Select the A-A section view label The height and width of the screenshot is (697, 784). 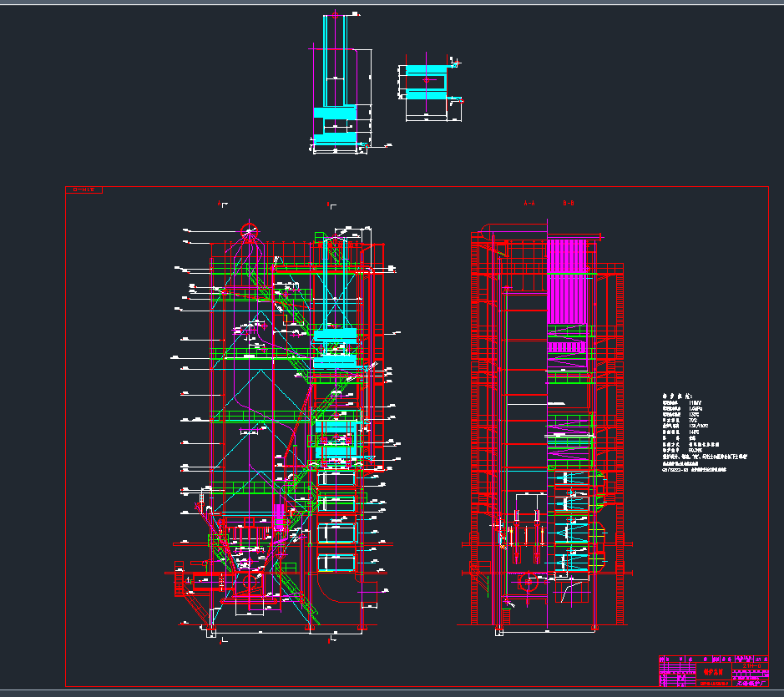click(x=529, y=203)
